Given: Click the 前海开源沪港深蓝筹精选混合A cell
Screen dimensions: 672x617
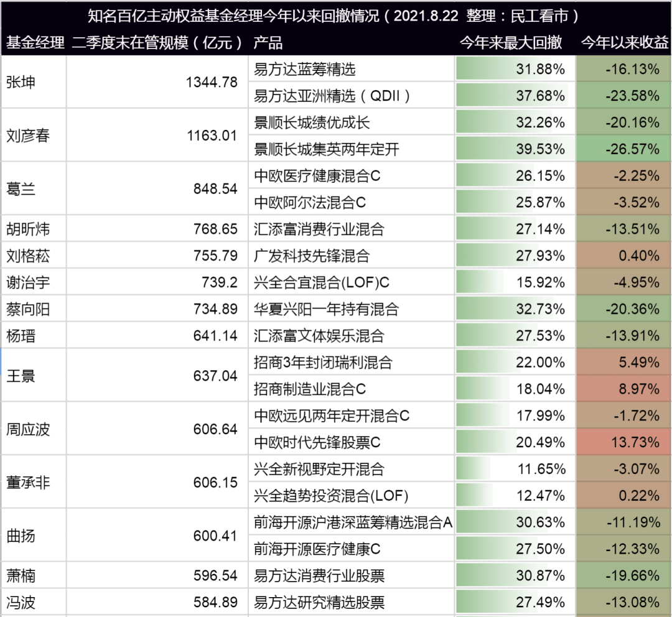Looking at the screenshot, I should coord(351,522).
